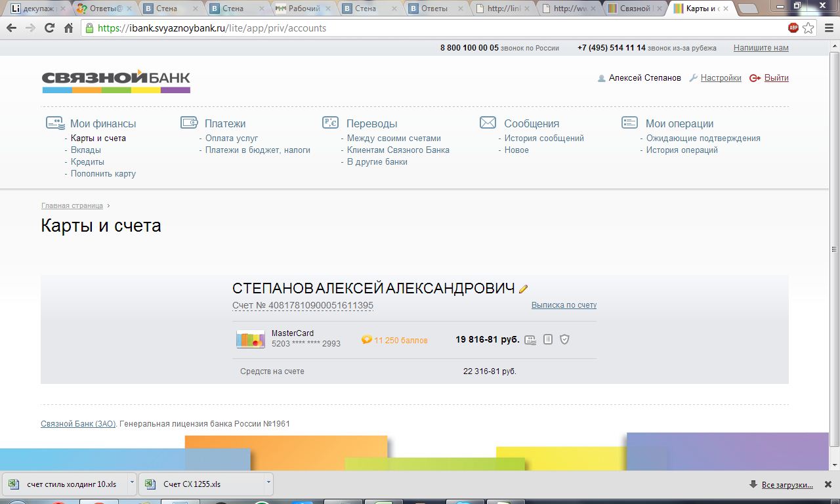Click the Переводы currency icon
Screen dimensions: 840x504
click(330, 123)
